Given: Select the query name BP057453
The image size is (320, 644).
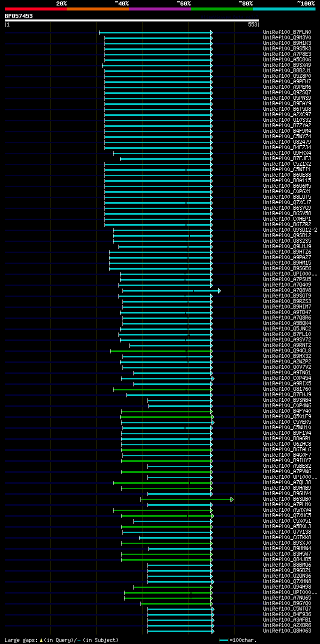Looking at the screenshot, I should pyautogui.click(x=19, y=16).
